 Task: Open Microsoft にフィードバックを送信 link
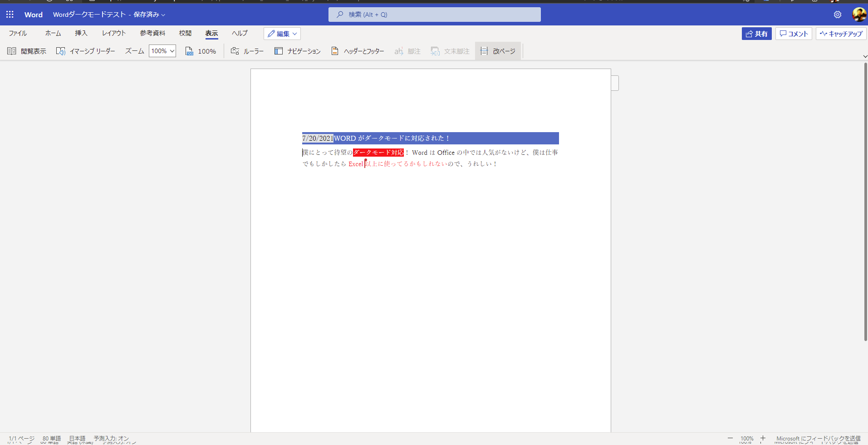pyautogui.click(x=819, y=439)
